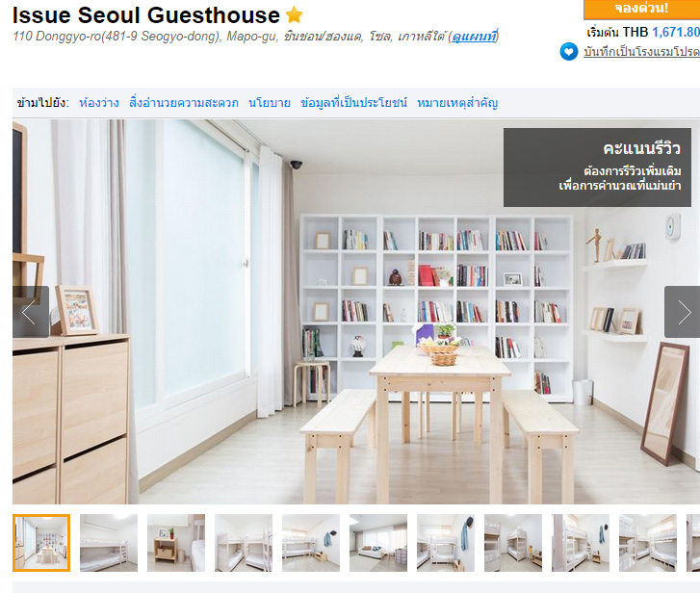This screenshot has width=700, height=593.
Task: Select first thumbnail with dining table
Action: tap(41, 543)
